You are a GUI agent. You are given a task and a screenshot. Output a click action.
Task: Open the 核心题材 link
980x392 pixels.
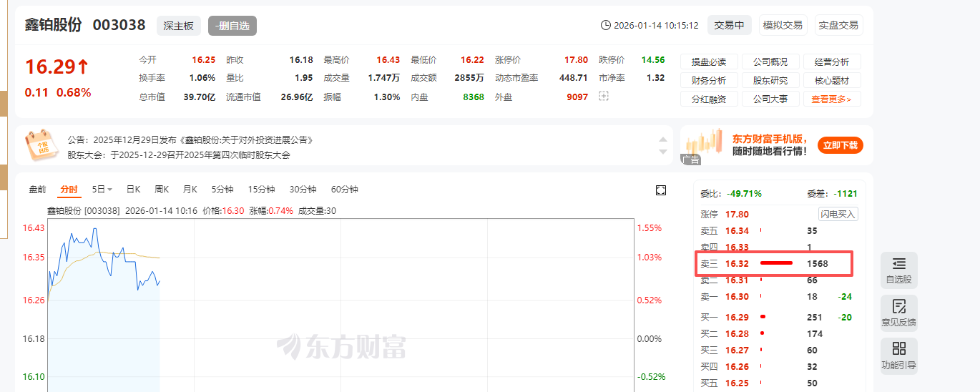click(x=832, y=80)
